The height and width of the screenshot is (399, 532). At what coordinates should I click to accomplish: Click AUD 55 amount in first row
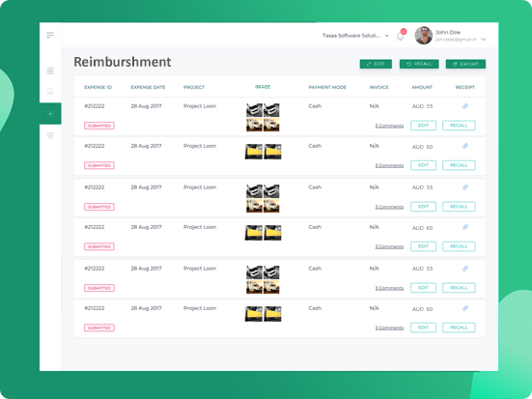point(422,106)
